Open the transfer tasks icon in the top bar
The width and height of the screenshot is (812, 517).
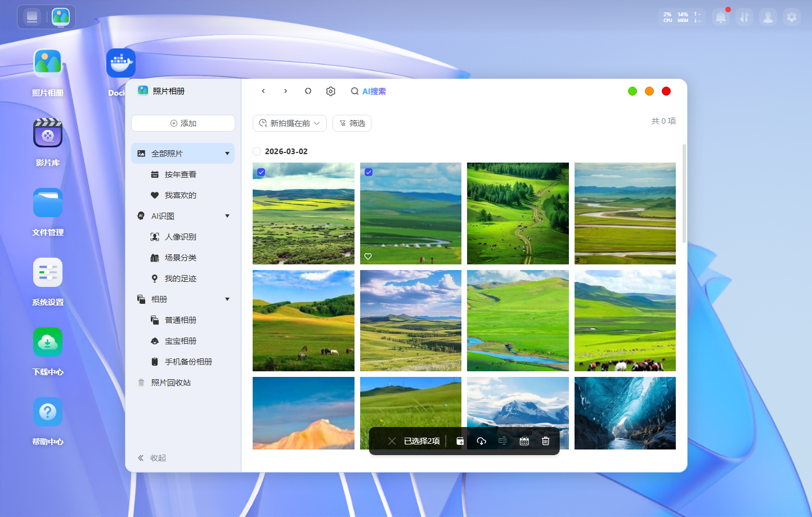[744, 17]
